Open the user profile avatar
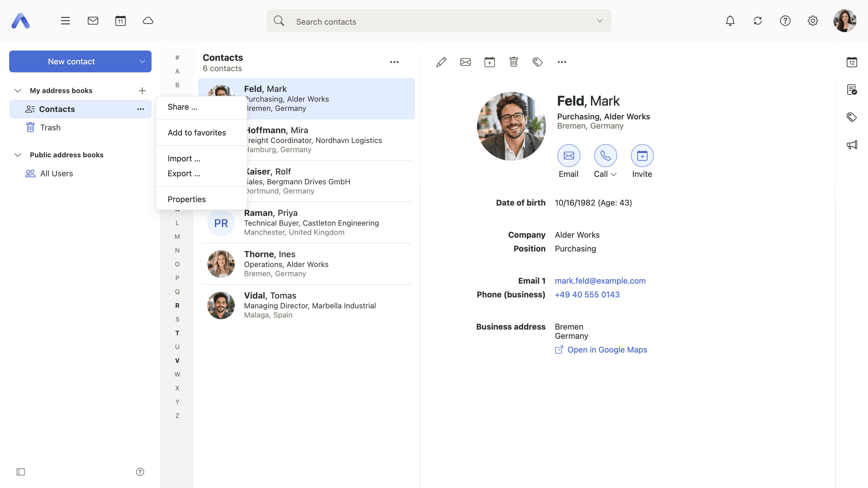The width and height of the screenshot is (868, 488). point(844,21)
